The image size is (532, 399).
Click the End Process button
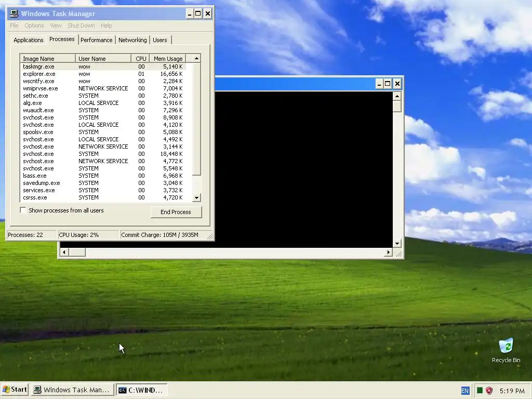coord(176,212)
